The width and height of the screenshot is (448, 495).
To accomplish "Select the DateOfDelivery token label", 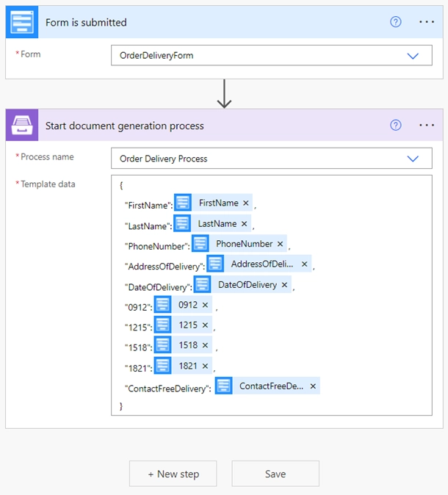I will point(248,285).
